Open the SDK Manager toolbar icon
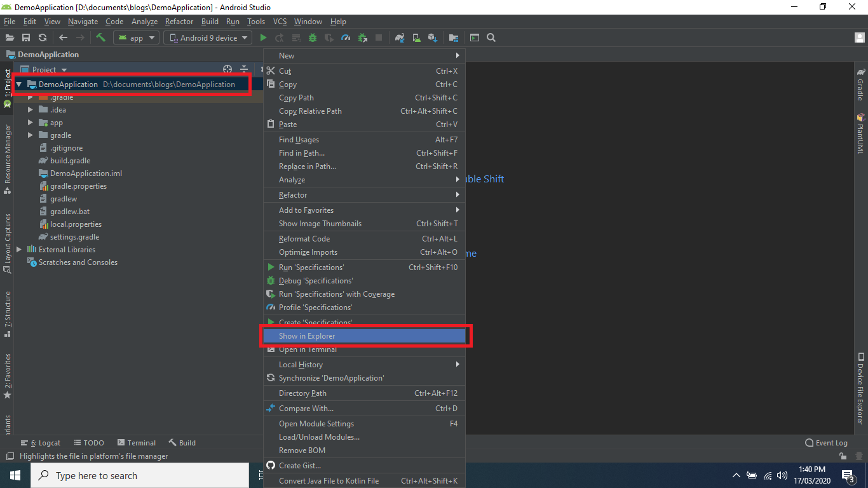 coord(433,38)
